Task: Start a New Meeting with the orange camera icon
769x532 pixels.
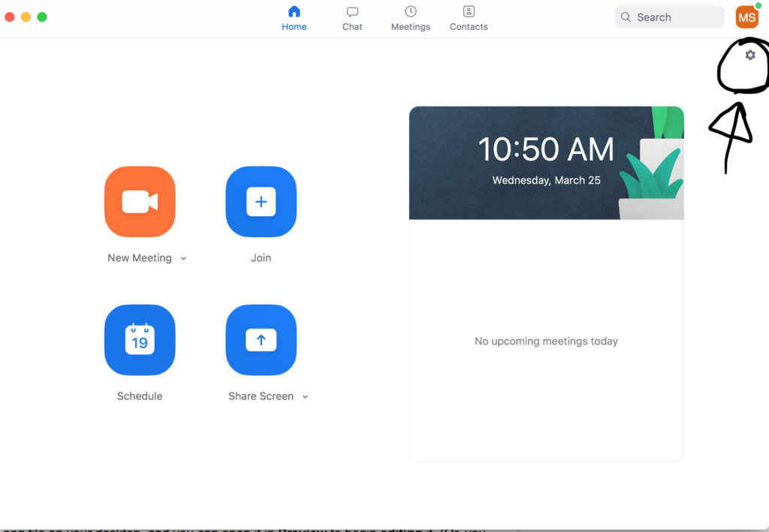Action: point(140,201)
